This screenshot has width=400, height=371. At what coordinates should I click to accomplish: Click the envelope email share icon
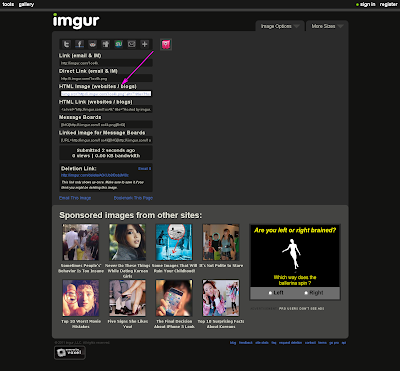point(132,44)
